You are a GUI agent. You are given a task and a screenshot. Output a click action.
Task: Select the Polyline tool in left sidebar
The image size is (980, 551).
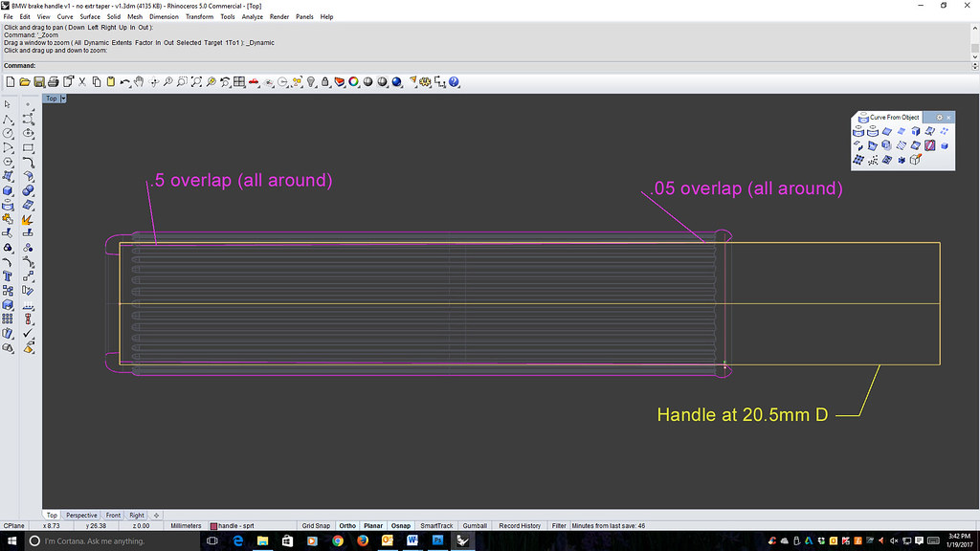click(x=8, y=119)
